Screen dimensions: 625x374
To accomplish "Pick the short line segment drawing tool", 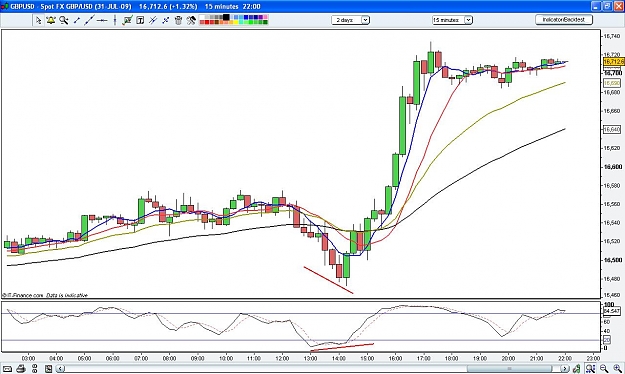I will click(77, 20).
